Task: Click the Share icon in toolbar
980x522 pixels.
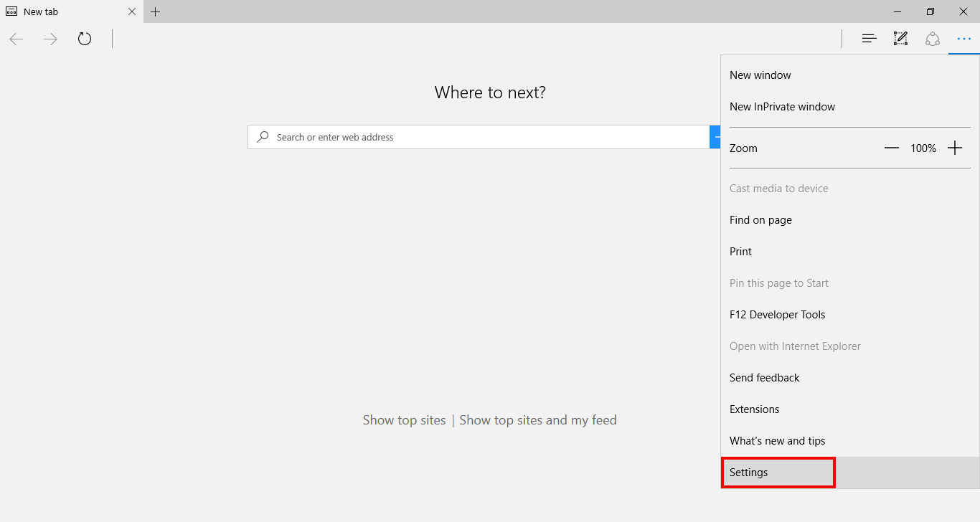Action: [933, 39]
